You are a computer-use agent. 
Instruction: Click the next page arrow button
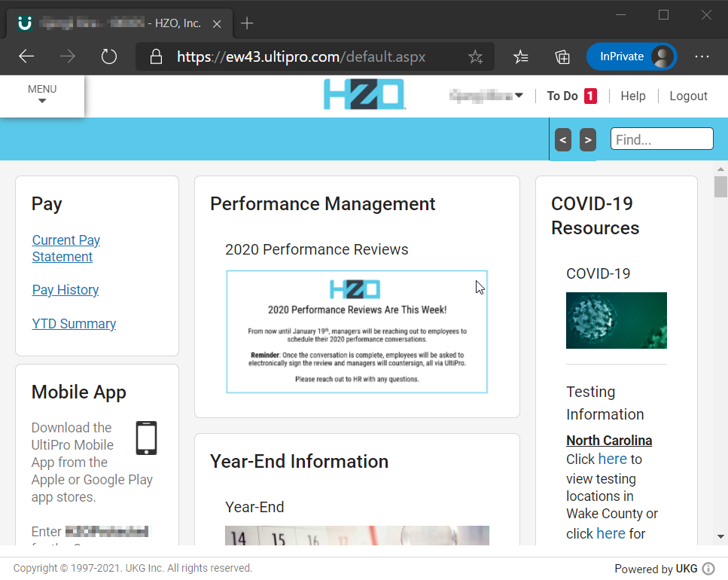click(588, 139)
